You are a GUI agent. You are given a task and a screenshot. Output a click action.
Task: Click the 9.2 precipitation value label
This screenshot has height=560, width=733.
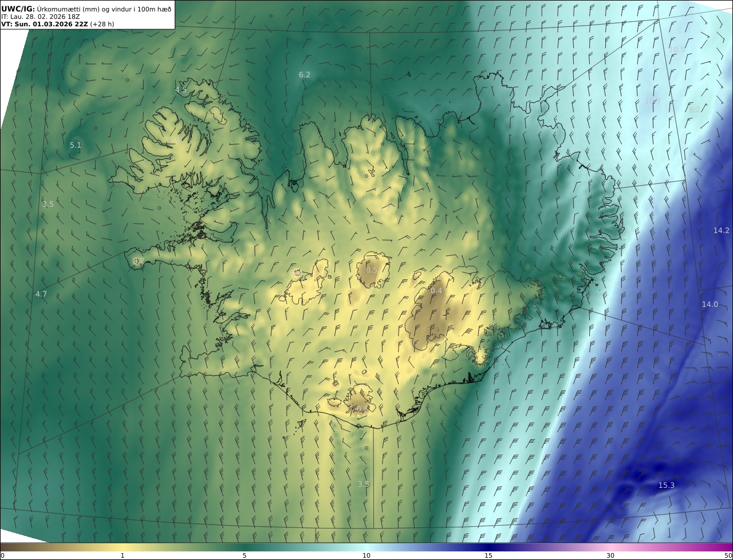point(694,109)
